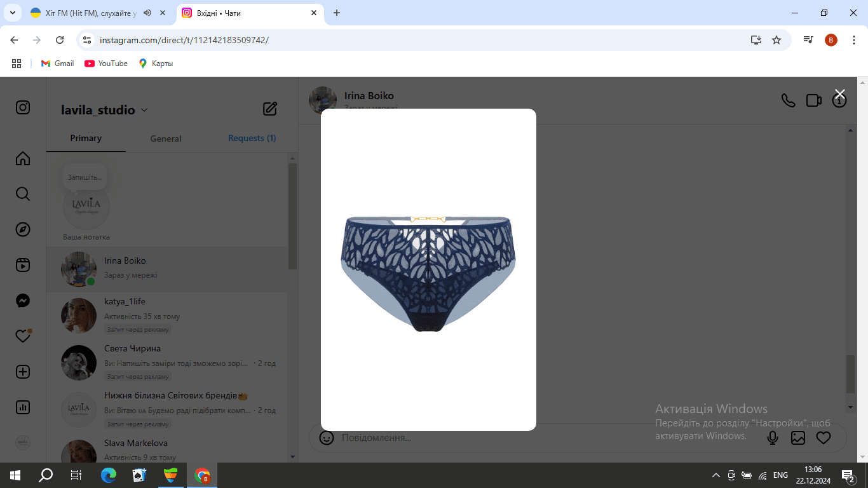The width and height of the screenshot is (868, 488).
Task: Click the site information icon in address bar
Action: pos(88,40)
